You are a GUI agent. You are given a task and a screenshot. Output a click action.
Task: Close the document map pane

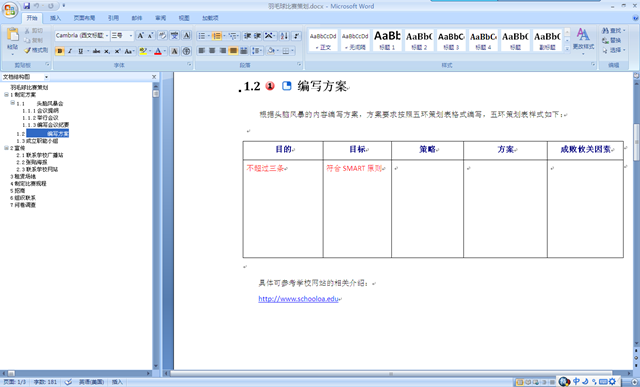pos(154,77)
